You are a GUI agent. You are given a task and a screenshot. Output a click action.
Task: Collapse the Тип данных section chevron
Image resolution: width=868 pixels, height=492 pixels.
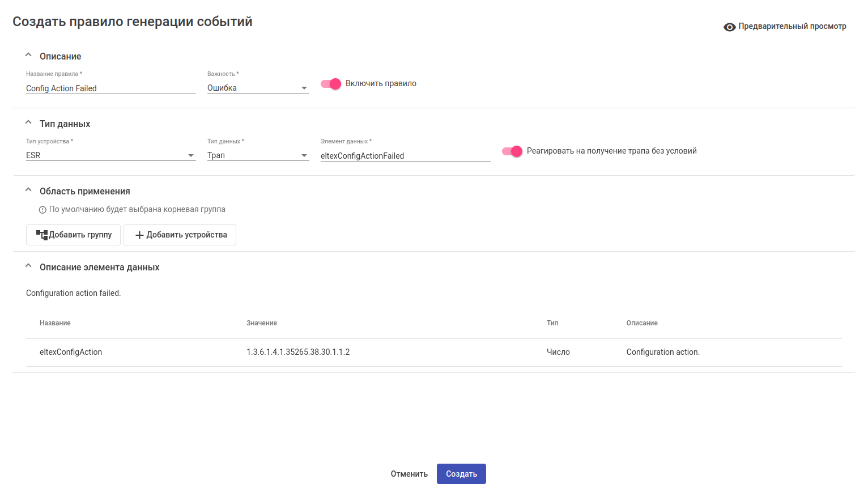point(28,123)
